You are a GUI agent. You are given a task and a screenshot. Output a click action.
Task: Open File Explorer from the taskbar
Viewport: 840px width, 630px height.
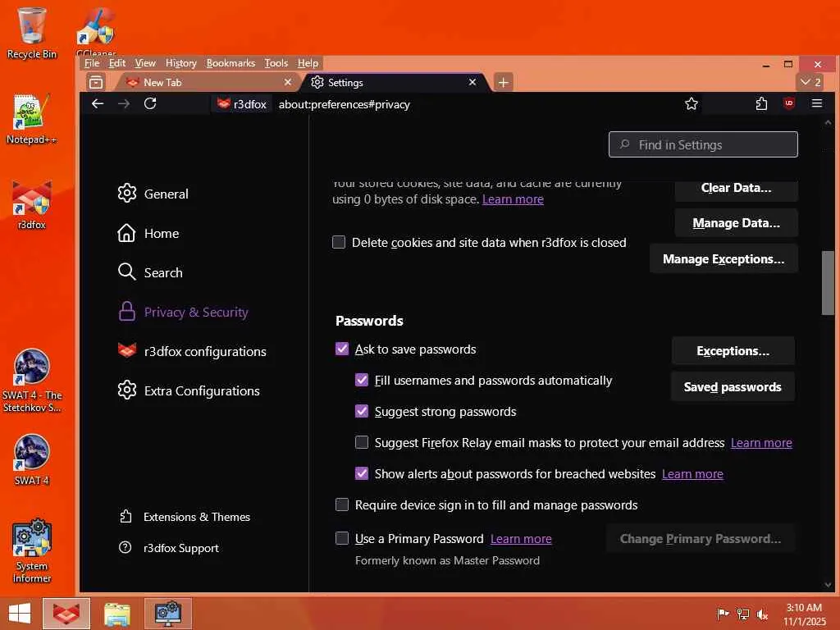tap(116, 614)
